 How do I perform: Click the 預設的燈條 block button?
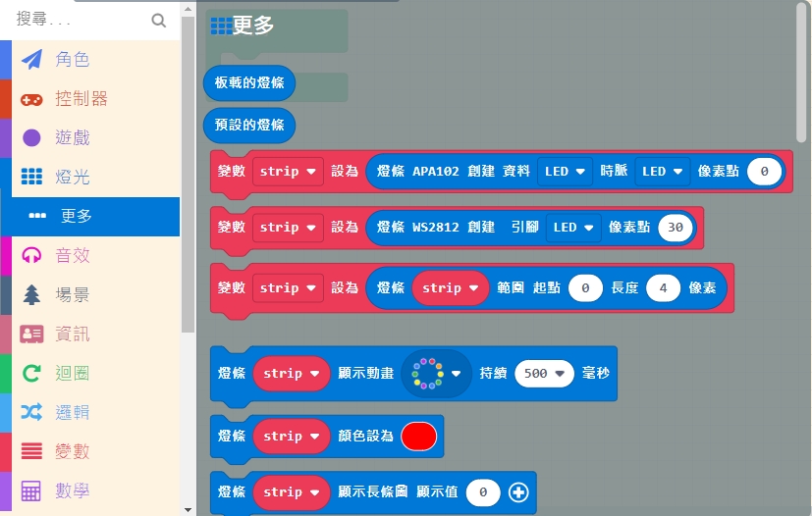(249, 125)
